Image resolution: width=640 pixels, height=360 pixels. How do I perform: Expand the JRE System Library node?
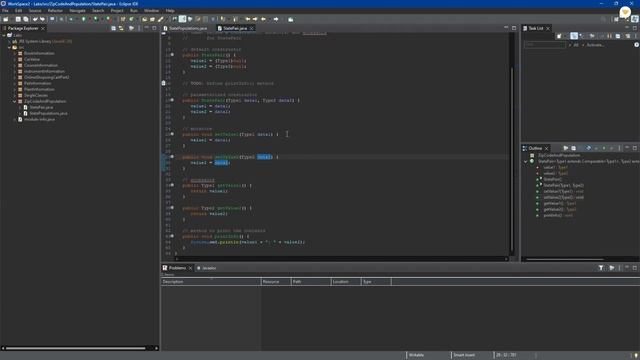point(9,41)
